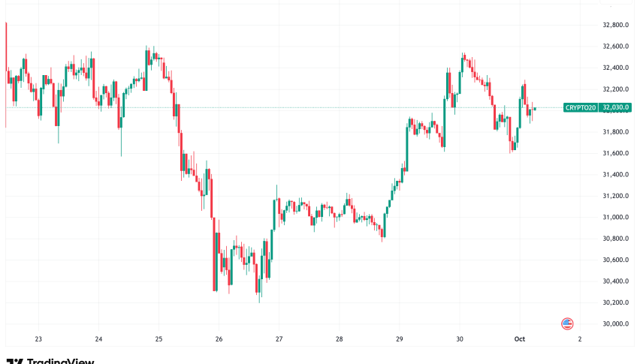Click the 30,400.0 price axis label
The image size is (640, 364).
pos(615,281)
